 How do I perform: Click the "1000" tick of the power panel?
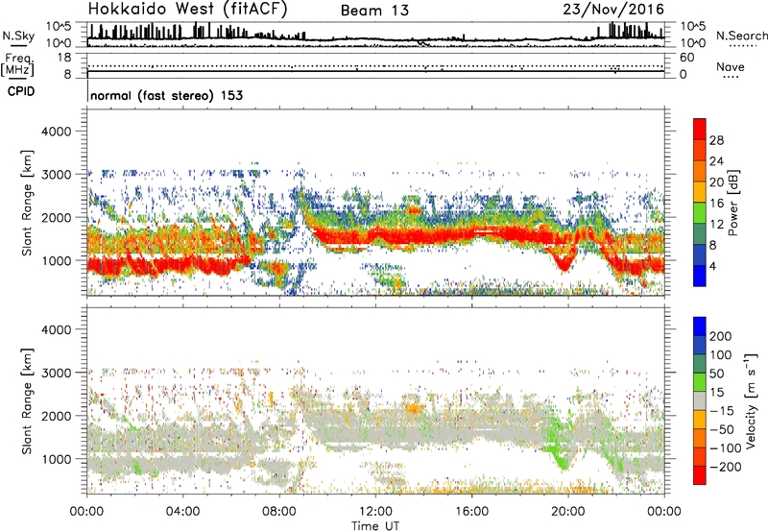click(57, 260)
